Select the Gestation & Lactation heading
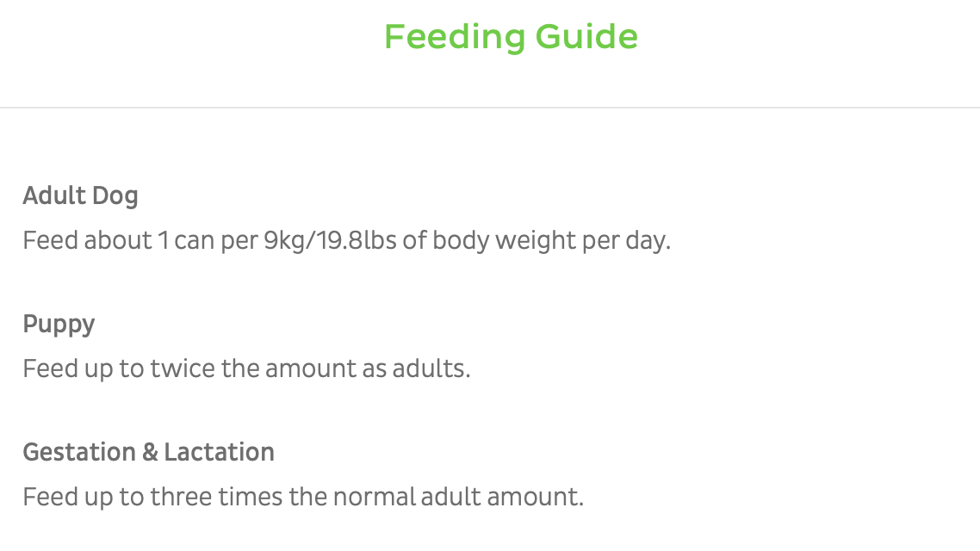 click(148, 452)
